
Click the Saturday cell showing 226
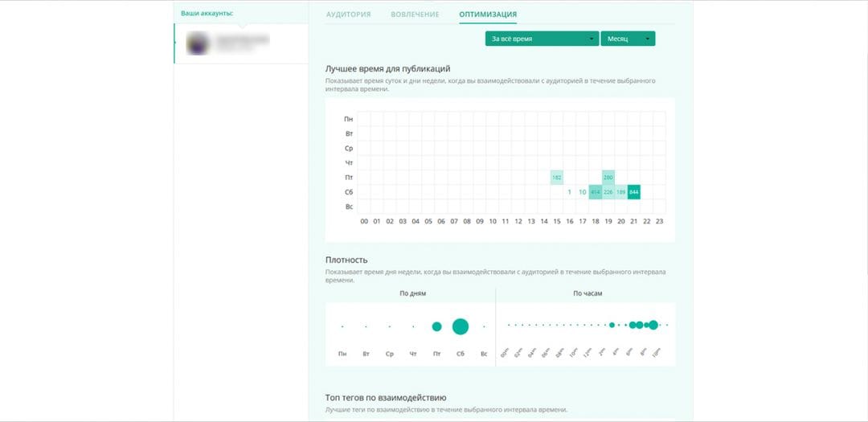click(608, 192)
